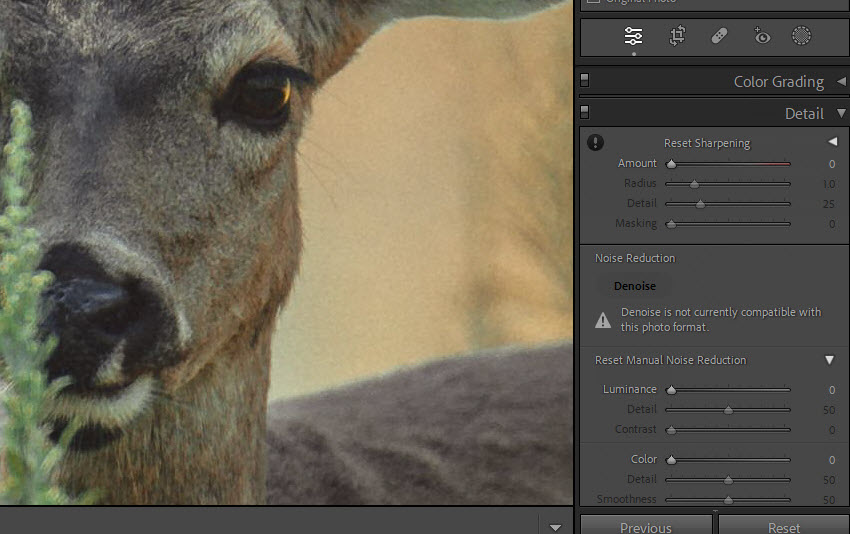850x534 pixels.
Task: Click the Color Grading panel title
Action: [778, 81]
